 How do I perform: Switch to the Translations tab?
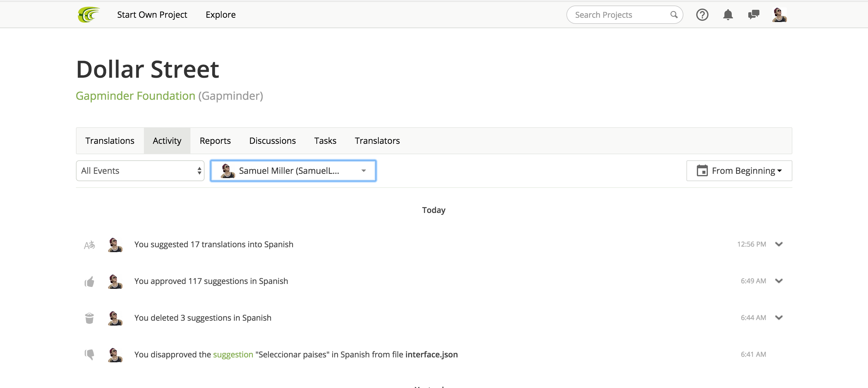click(x=110, y=141)
